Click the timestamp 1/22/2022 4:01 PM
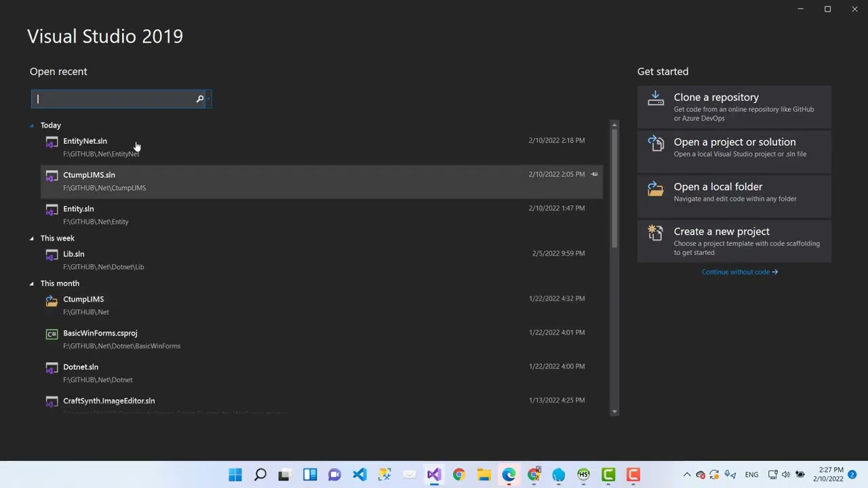 [557, 332]
